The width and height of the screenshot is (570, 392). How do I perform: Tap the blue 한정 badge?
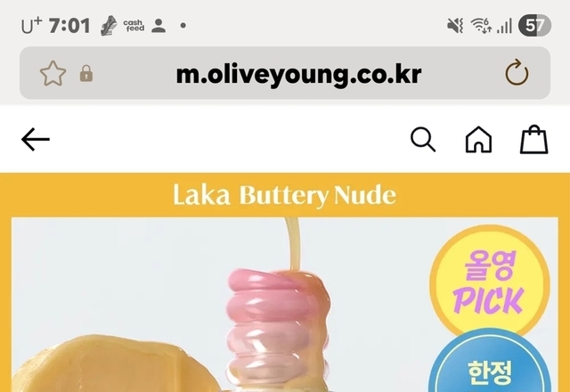(x=490, y=362)
